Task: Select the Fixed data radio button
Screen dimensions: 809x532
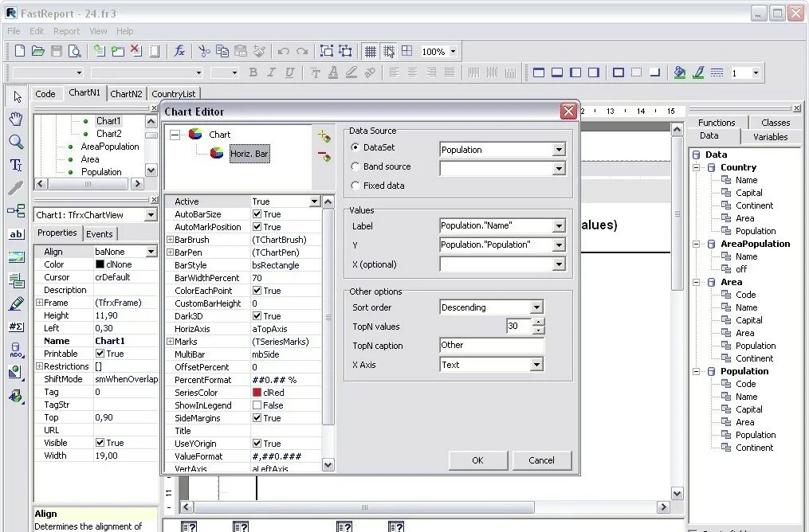Action: click(355, 186)
